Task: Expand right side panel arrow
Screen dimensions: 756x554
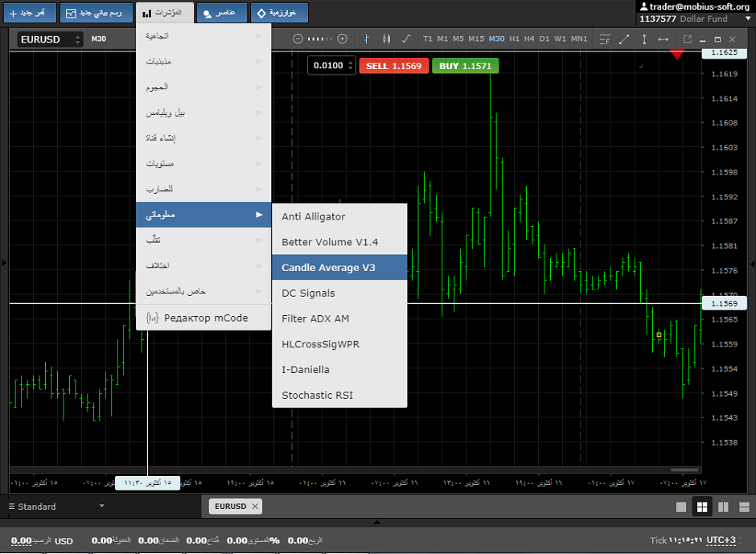Action: tap(752, 264)
